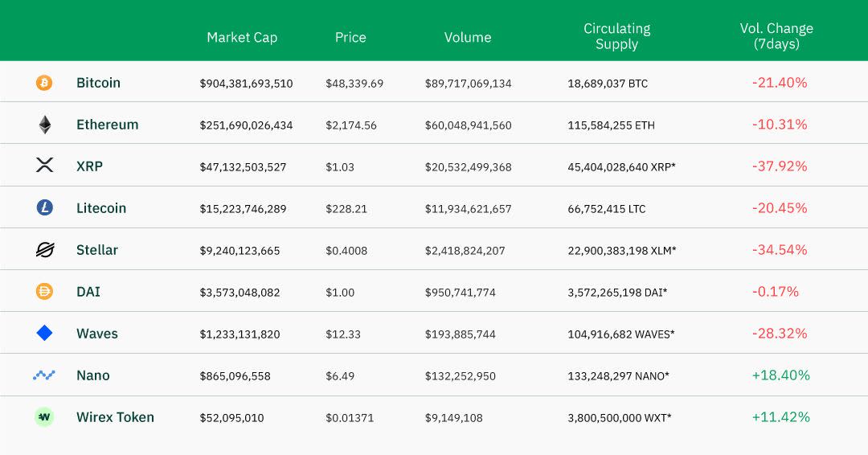Click the Waves blue diamond icon
The width and height of the screenshot is (868, 455).
tap(44, 333)
